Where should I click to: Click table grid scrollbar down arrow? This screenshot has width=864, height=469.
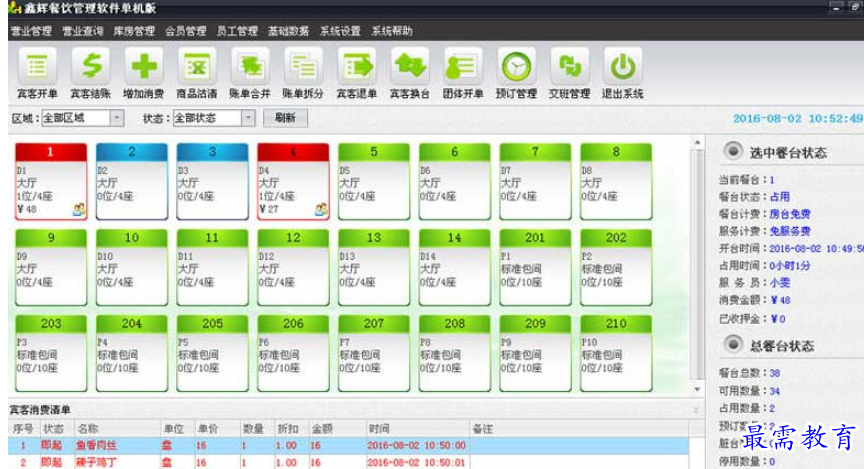[x=698, y=389]
